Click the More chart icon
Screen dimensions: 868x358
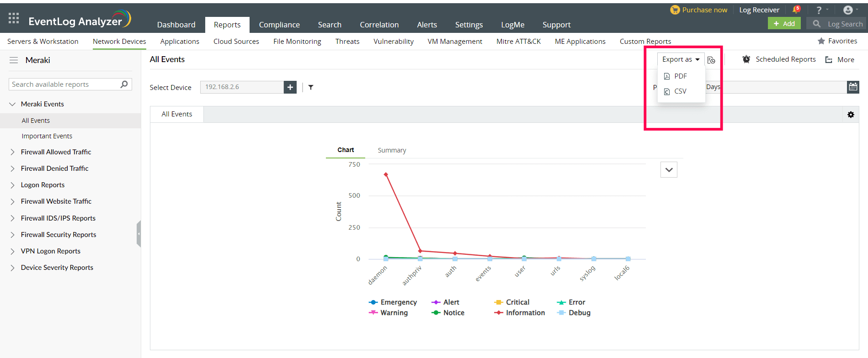[829, 60]
